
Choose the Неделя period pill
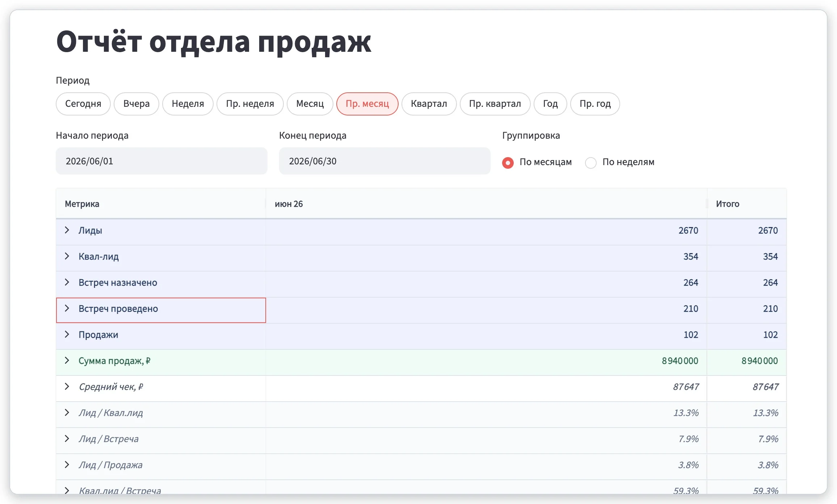point(188,104)
